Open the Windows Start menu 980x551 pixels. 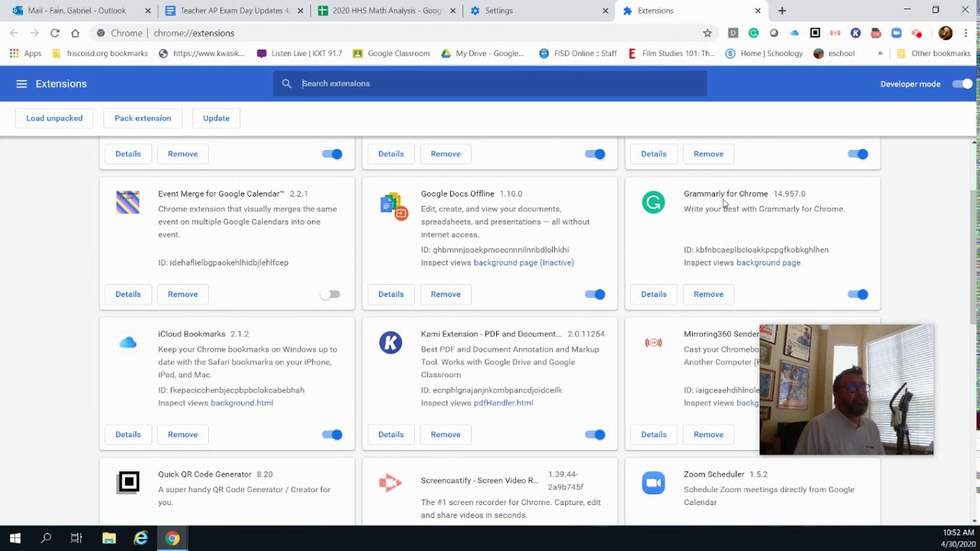[x=15, y=538]
